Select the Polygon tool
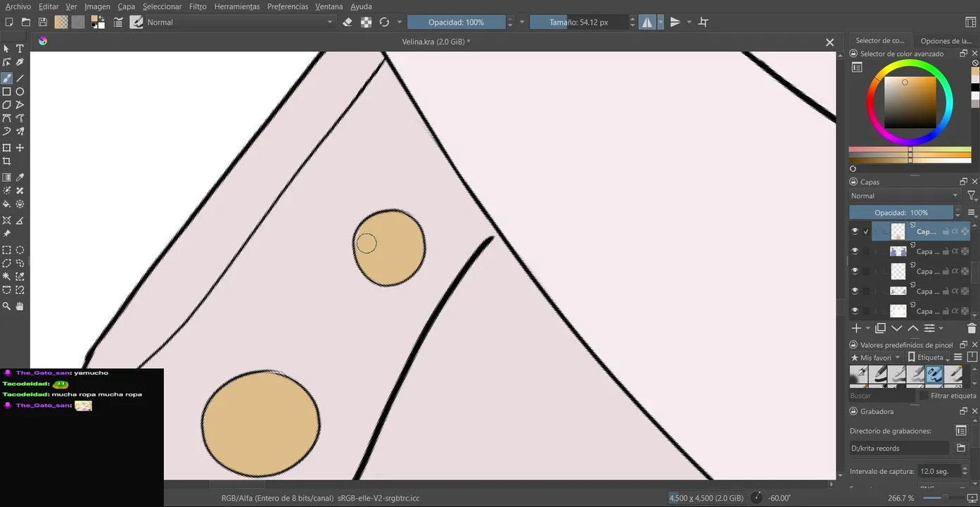Image resolution: width=980 pixels, height=507 pixels. 6,105
